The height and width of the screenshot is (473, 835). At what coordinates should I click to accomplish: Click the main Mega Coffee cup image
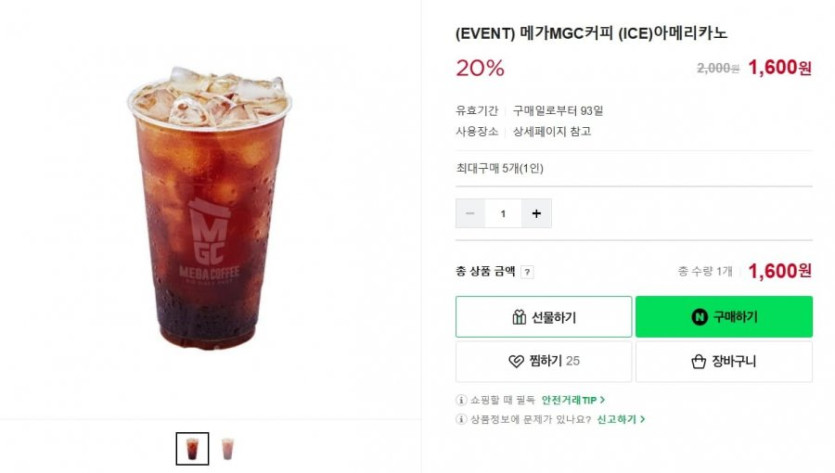click(209, 208)
